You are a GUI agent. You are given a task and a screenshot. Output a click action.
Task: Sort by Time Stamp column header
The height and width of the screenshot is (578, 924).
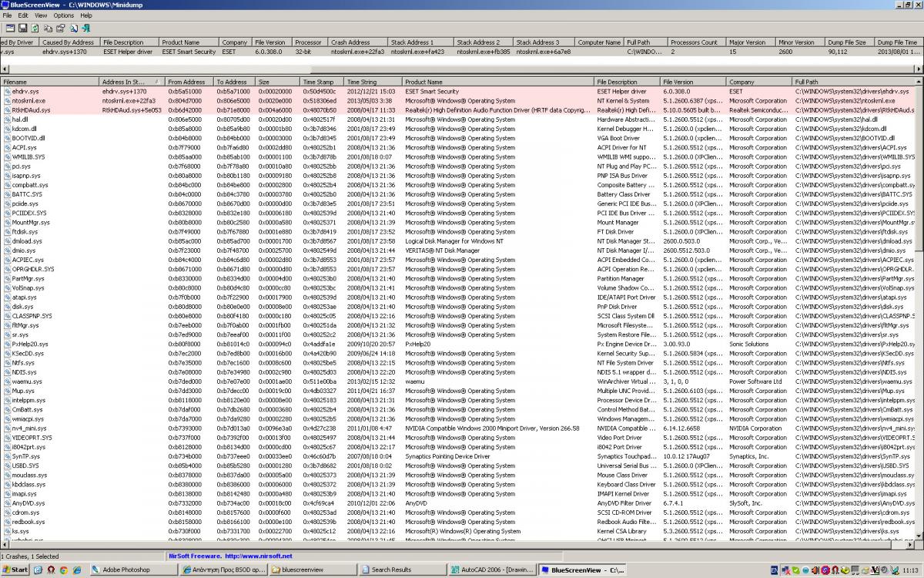pos(322,81)
